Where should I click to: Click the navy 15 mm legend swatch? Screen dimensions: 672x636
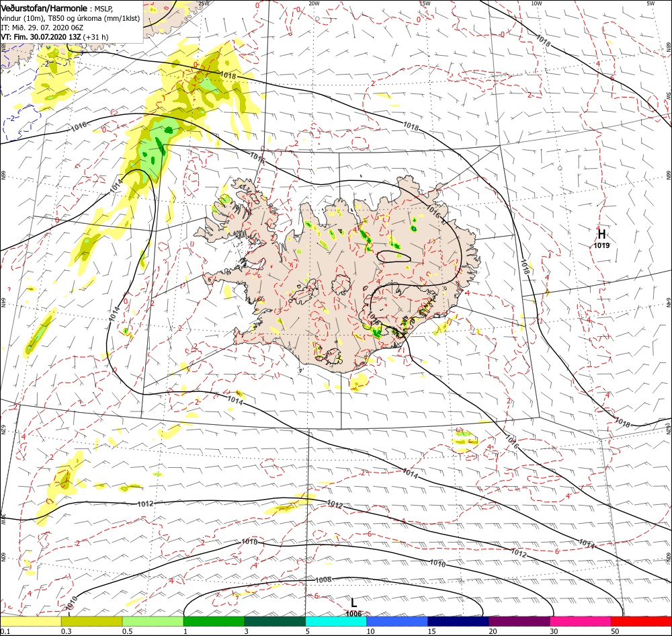458,621
